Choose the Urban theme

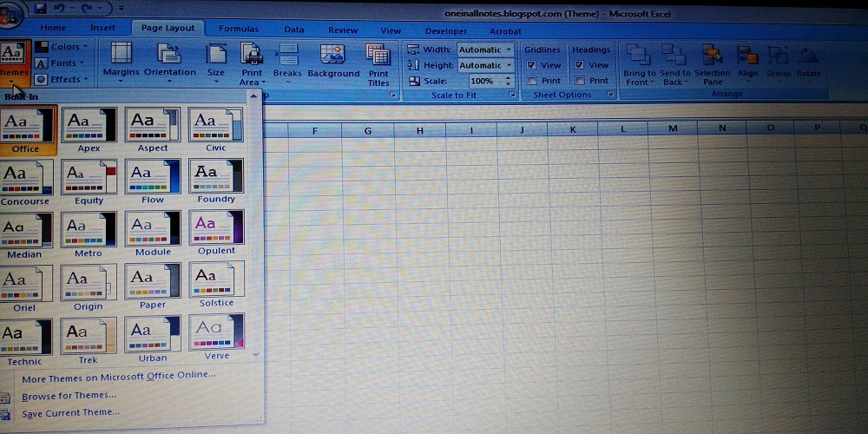[153, 339]
